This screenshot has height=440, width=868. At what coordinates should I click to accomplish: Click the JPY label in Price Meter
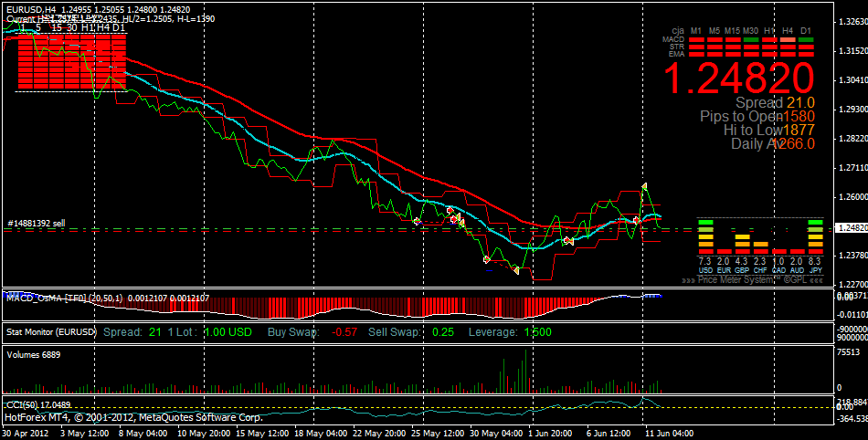point(815,270)
